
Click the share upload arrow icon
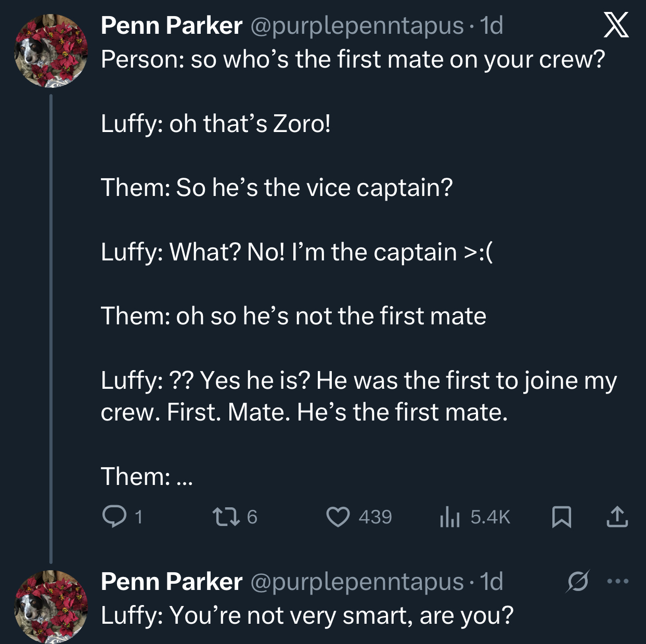click(617, 517)
